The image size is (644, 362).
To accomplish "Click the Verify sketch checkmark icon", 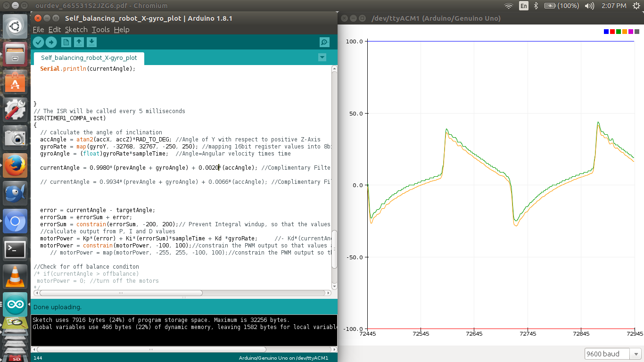I will [x=39, y=42].
